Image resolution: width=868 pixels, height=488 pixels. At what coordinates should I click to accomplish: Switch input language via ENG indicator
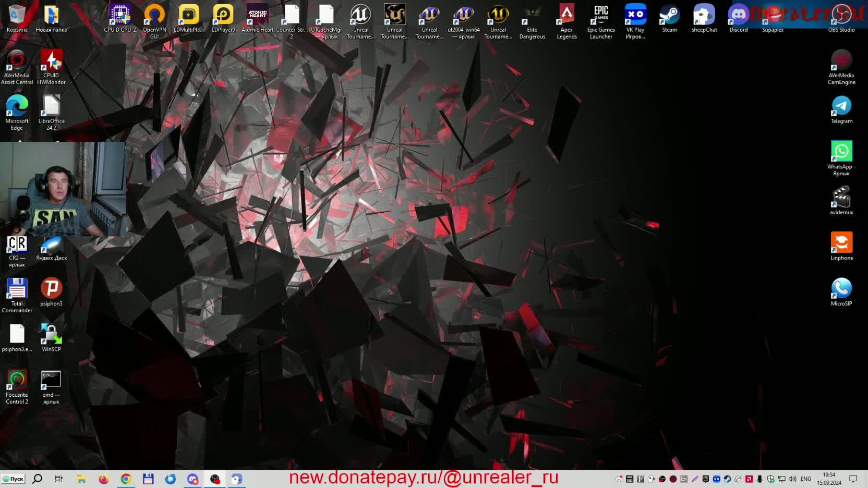[806, 479]
